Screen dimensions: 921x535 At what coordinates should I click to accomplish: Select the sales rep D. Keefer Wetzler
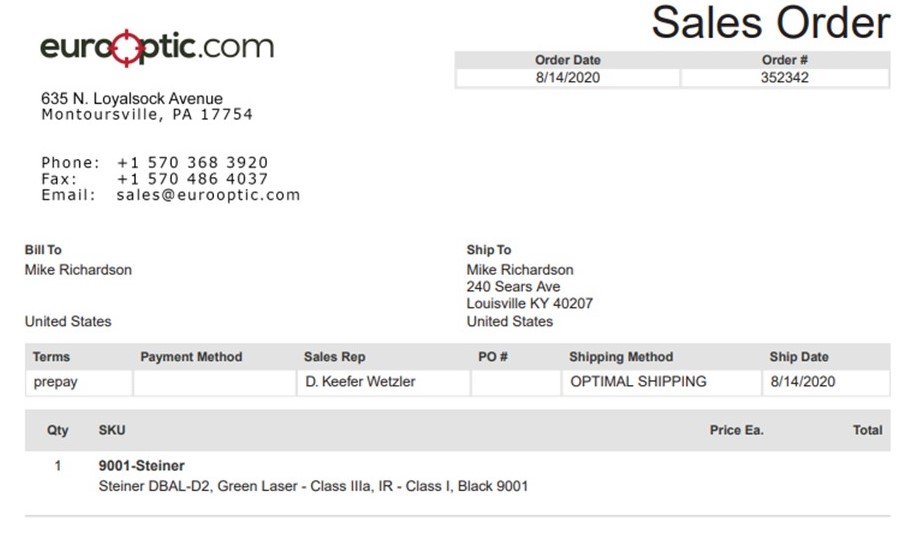pyautogui.click(x=360, y=381)
